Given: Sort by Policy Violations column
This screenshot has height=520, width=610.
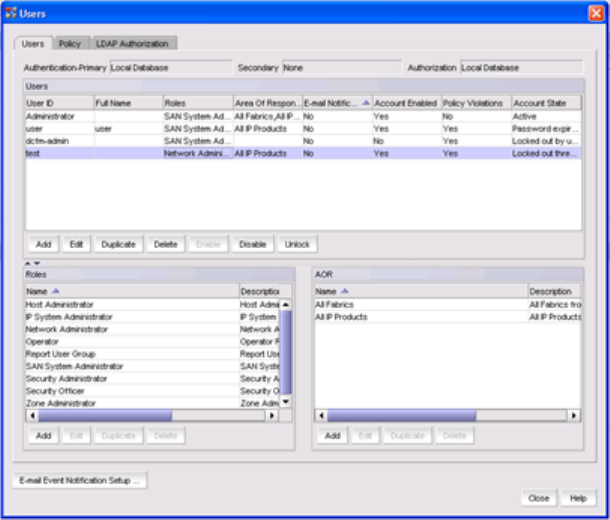Looking at the screenshot, I should click(x=476, y=103).
